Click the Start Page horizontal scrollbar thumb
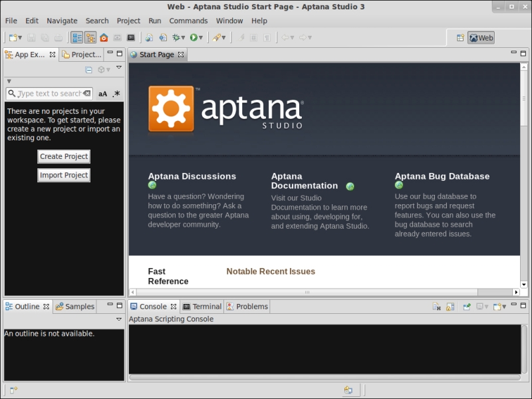 (x=307, y=292)
